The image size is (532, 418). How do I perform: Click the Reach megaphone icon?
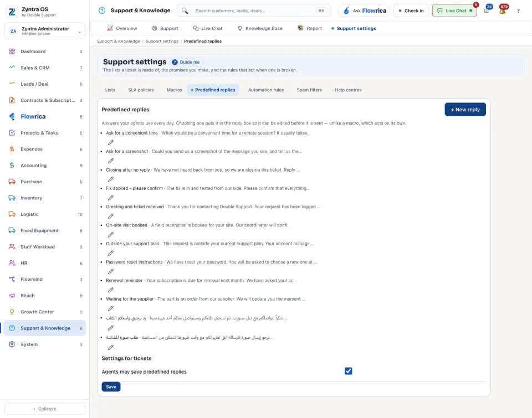[12, 296]
